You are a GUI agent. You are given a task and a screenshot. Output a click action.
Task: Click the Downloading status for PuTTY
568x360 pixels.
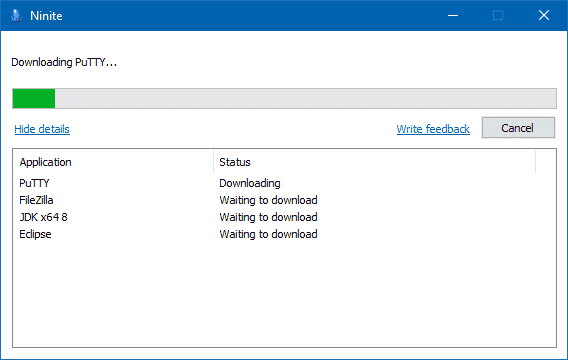point(250,183)
